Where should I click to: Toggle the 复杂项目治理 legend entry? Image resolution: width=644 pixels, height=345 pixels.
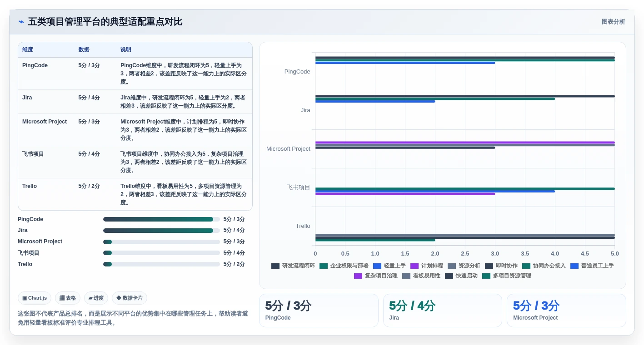(x=376, y=276)
